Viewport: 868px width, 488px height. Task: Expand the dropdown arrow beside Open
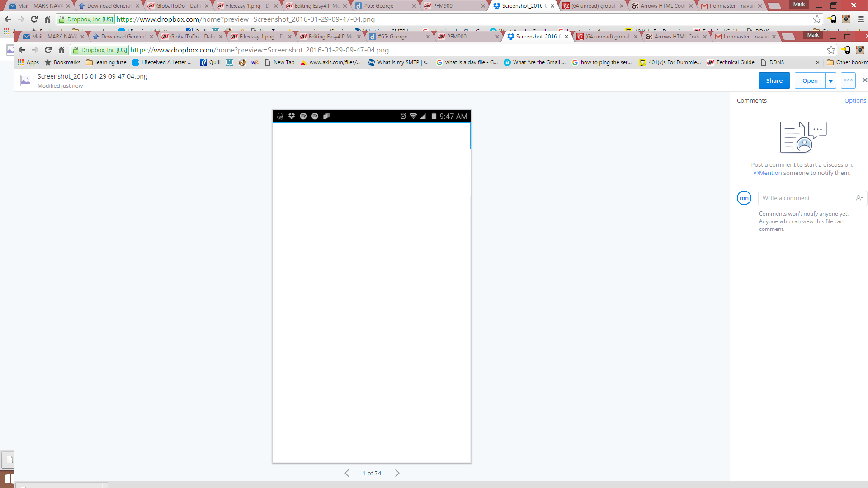(x=830, y=81)
